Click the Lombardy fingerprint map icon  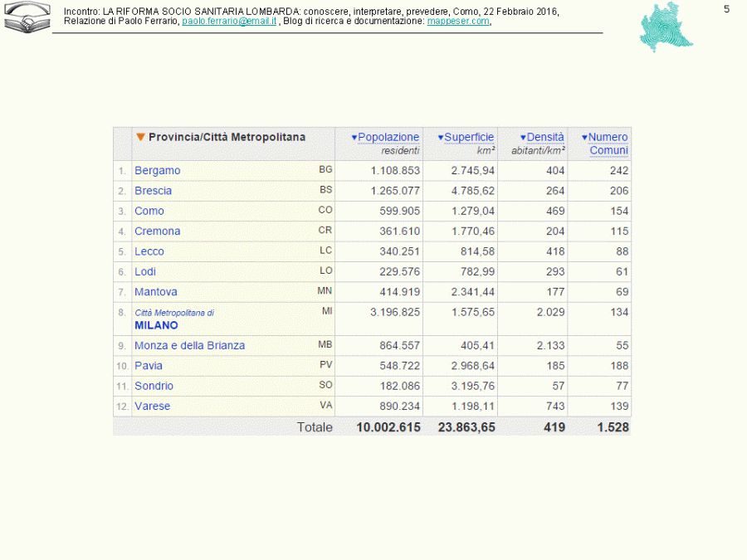tap(666, 27)
